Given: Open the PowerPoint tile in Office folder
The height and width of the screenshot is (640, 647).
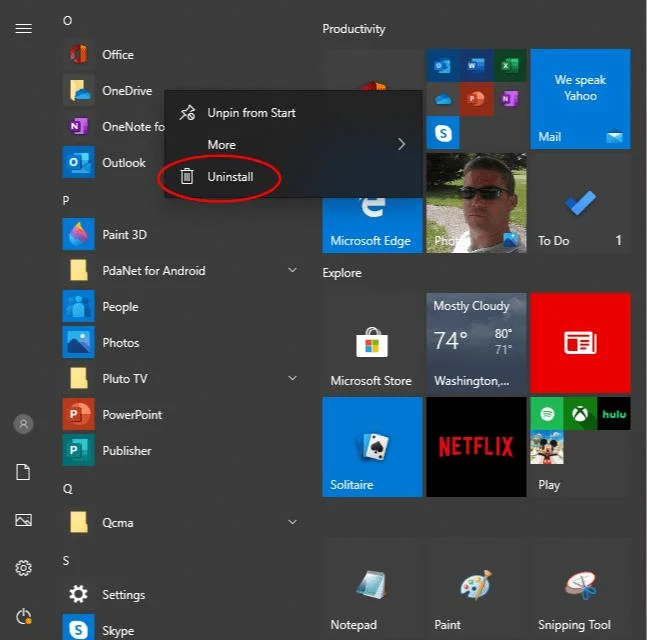Looking at the screenshot, I should (x=476, y=99).
